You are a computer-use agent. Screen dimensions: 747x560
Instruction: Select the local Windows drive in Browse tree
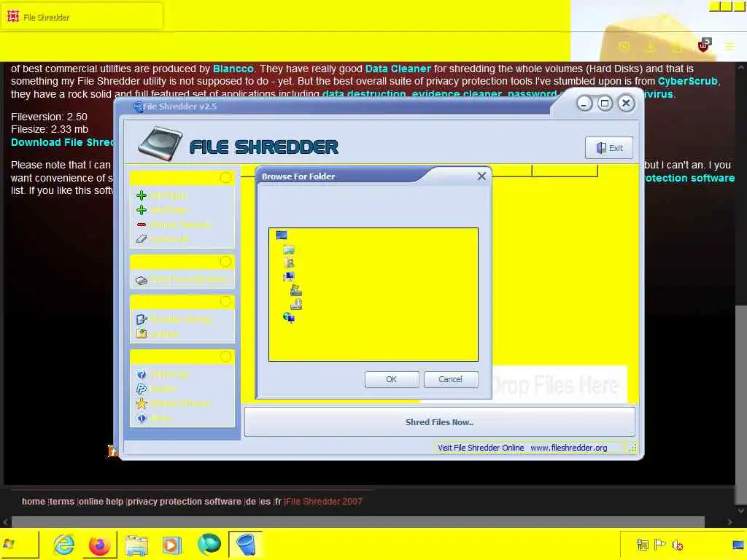(296, 290)
